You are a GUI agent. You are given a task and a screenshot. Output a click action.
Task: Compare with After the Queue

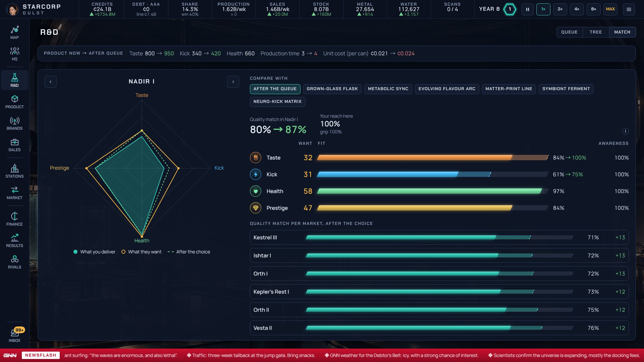tap(275, 89)
